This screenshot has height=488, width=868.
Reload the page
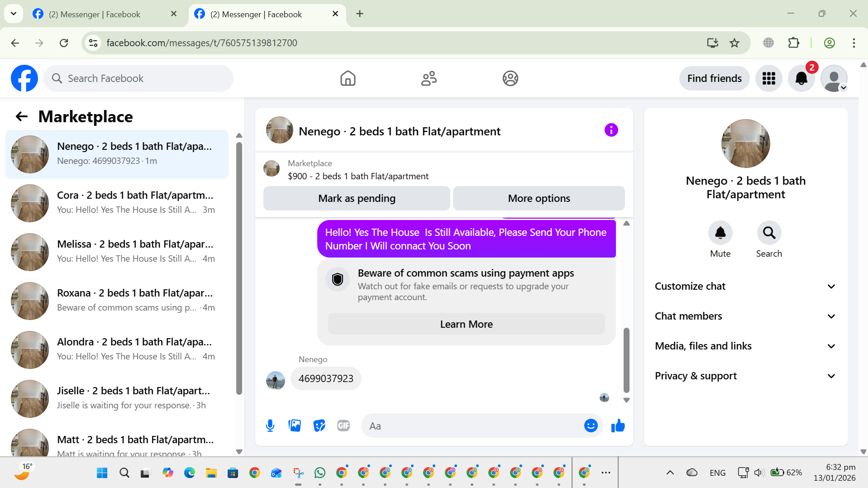click(64, 43)
